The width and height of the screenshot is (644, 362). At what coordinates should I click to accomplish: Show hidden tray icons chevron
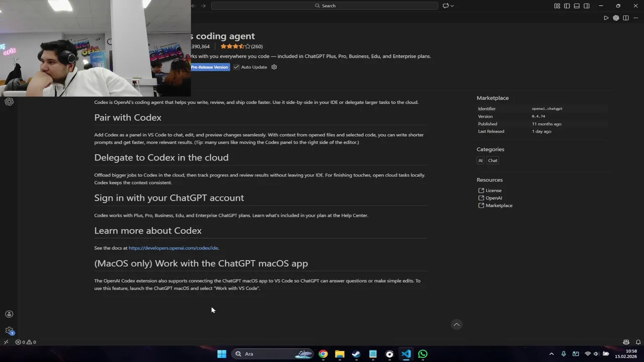click(551, 354)
